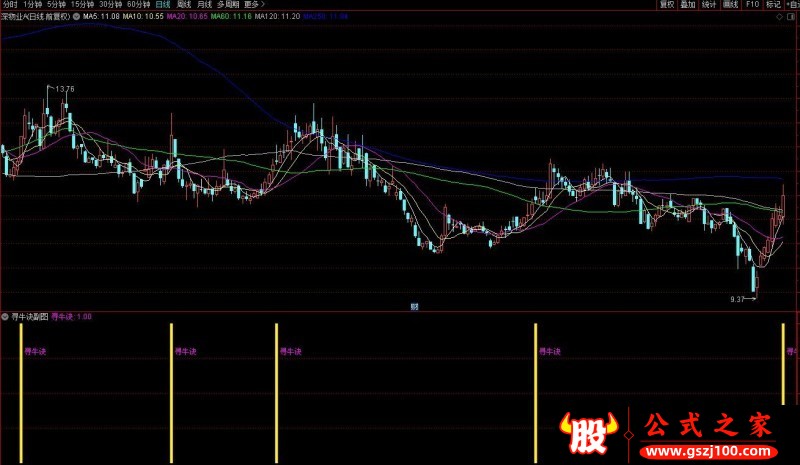Screen dimensions: 800x465
Task: Switch to the 周线 weekly chart
Action: click(x=184, y=5)
